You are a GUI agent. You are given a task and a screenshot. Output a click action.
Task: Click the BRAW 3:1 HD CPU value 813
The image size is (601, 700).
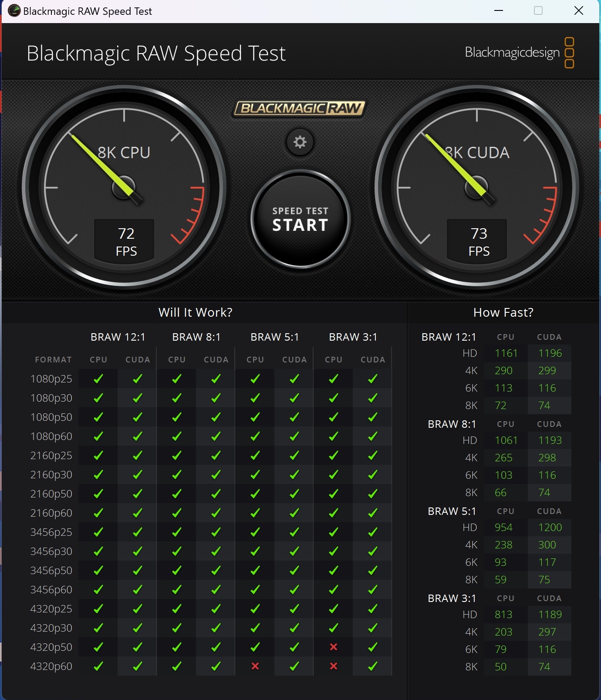point(503,615)
